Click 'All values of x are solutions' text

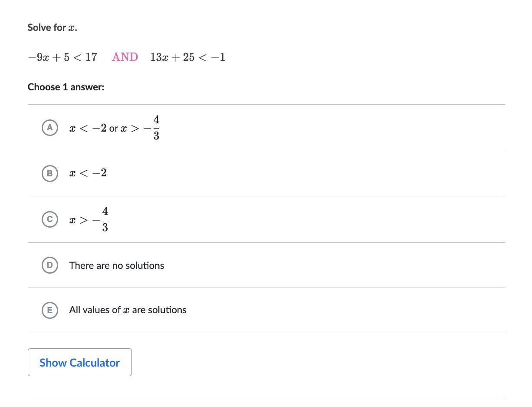[x=128, y=310]
